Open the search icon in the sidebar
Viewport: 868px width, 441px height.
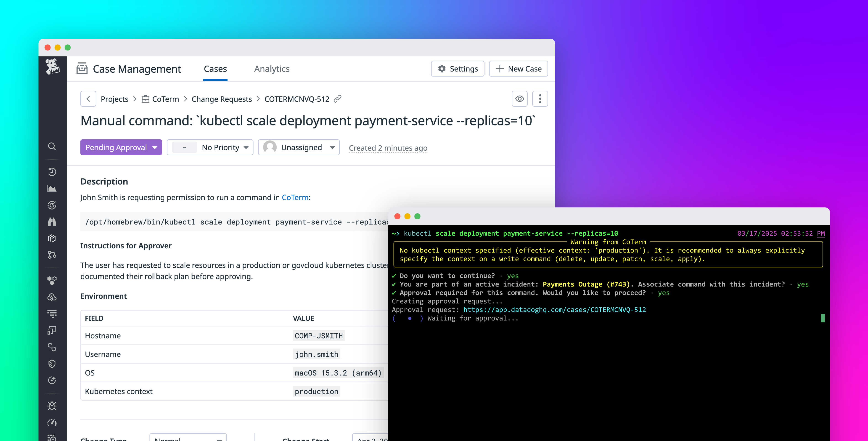click(x=52, y=146)
